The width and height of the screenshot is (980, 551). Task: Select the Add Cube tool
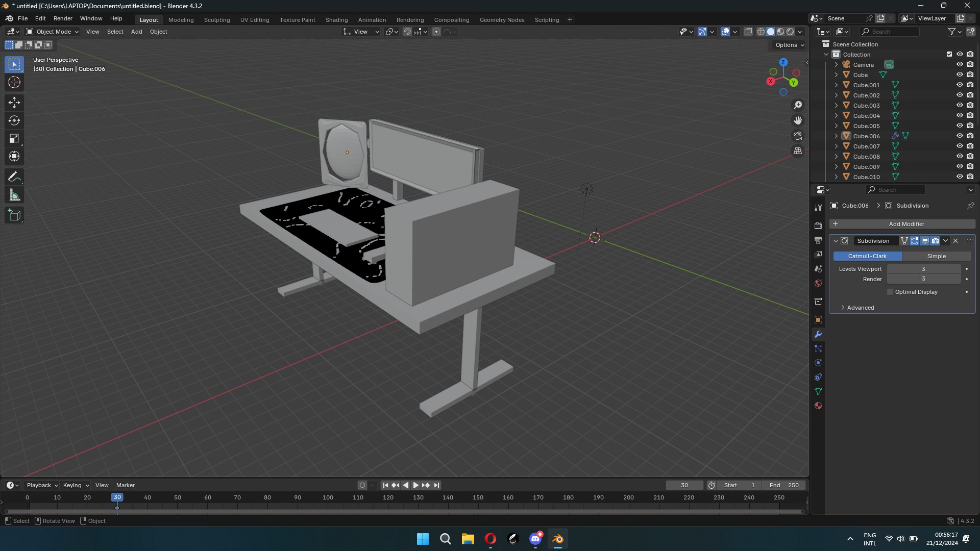coord(14,215)
